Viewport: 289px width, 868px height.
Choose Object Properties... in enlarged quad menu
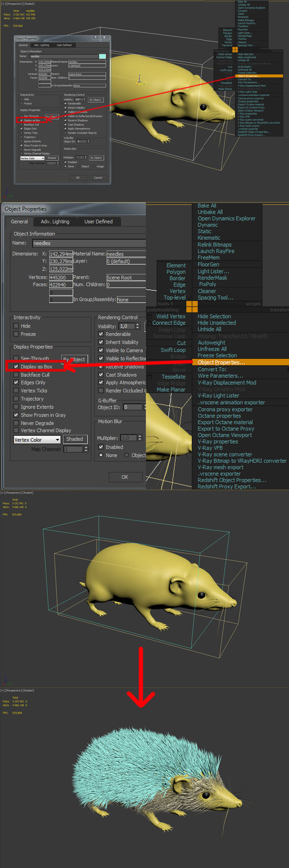pyautogui.click(x=221, y=362)
